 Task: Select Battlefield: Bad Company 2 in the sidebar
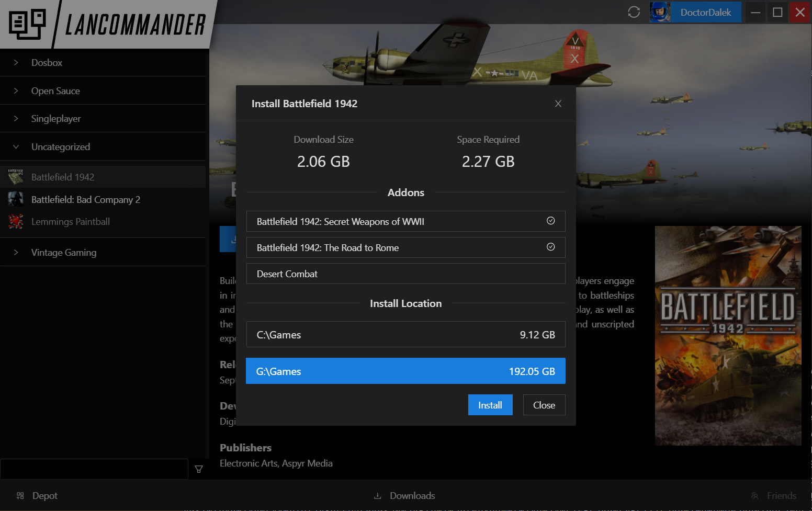pos(86,199)
